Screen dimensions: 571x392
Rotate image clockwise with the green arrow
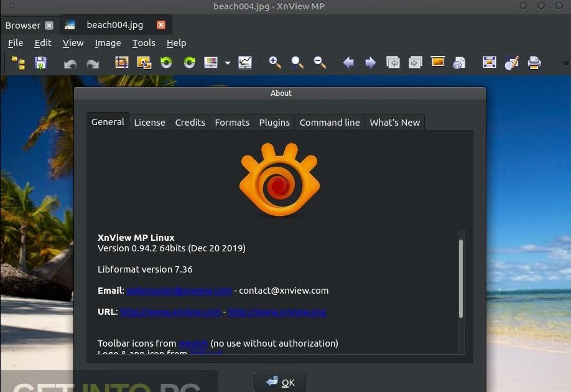(189, 63)
